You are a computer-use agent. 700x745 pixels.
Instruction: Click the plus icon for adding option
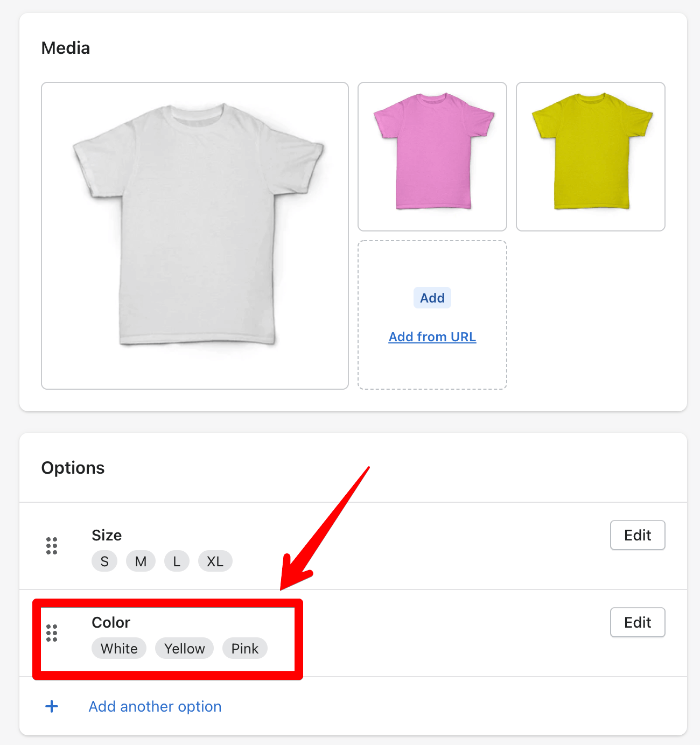pos(52,706)
